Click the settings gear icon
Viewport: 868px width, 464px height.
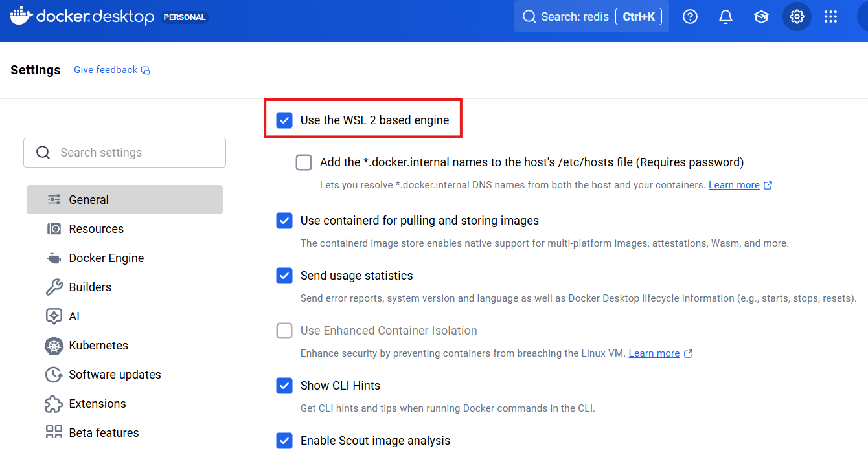coord(797,17)
